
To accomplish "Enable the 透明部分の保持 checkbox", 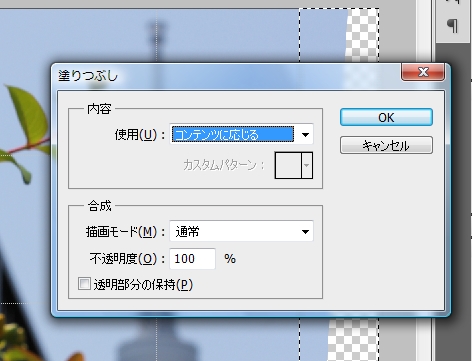I will click(x=84, y=284).
